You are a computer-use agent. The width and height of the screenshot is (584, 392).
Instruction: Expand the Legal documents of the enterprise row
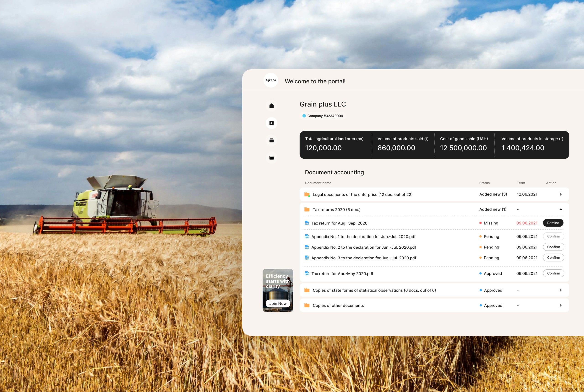click(x=561, y=194)
